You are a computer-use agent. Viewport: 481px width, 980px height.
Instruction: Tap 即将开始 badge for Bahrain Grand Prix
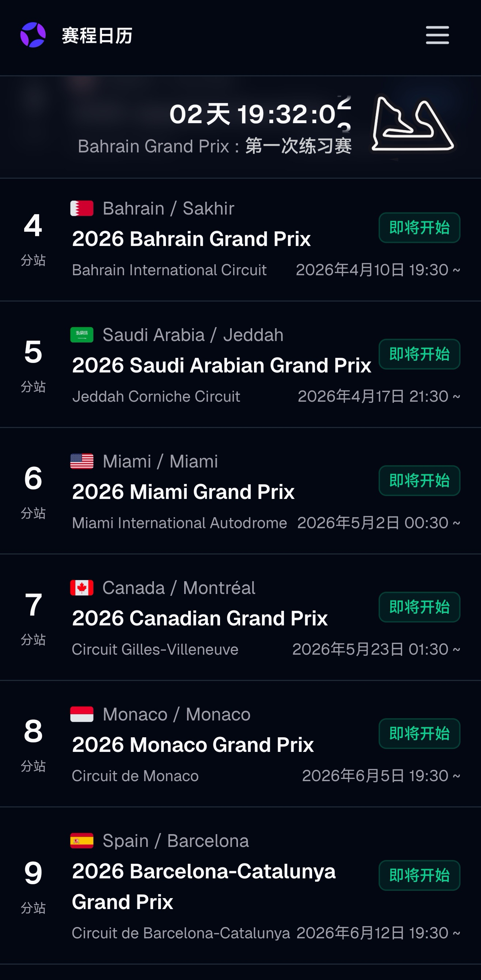click(419, 228)
